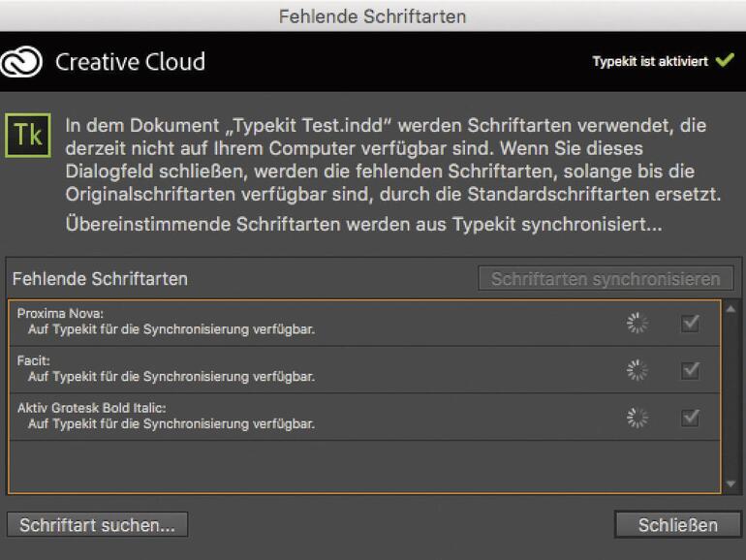The image size is (746, 560).
Task: Click the Typekit ist aktiviert text
Action: 650,61
